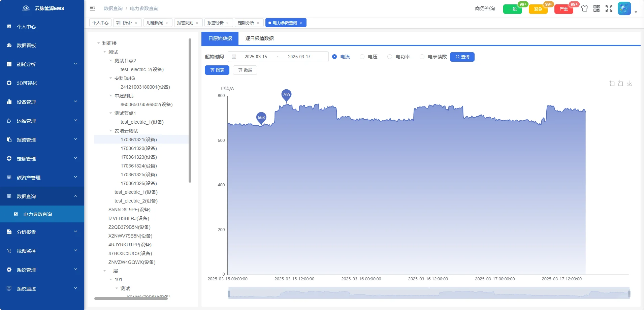Open 电力参数查询 sidebar submenu item
Viewport: 644px width, 310px height.
pos(42,214)
